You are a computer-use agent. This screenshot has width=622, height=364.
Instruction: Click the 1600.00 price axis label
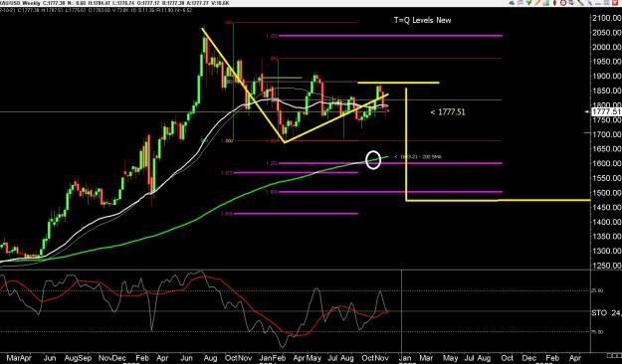(606, 163)
